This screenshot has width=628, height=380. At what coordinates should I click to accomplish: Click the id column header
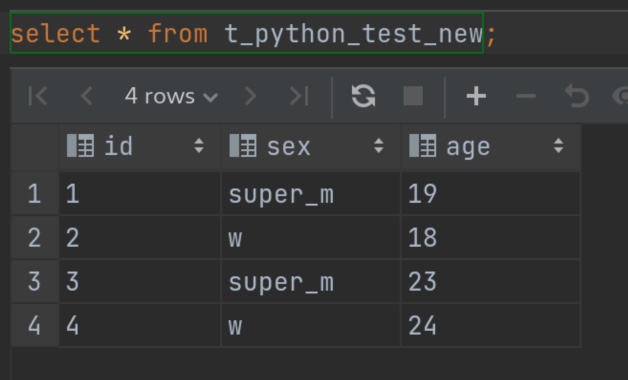pos(140,147)
